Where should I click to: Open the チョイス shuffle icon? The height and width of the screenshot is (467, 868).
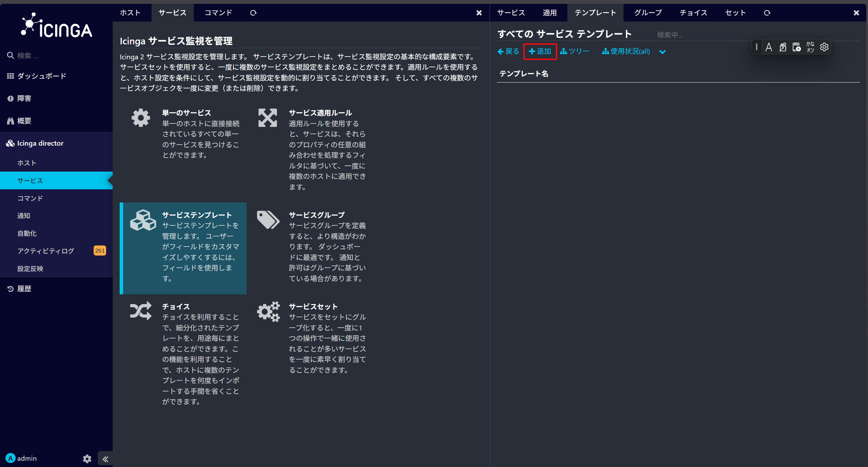click(x=141, y=311)
